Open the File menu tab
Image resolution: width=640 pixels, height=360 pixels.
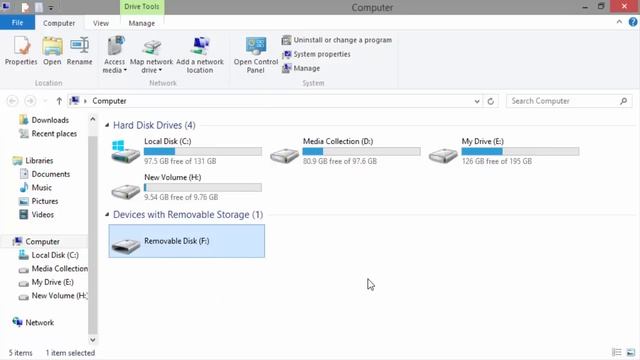pos(18,23)
